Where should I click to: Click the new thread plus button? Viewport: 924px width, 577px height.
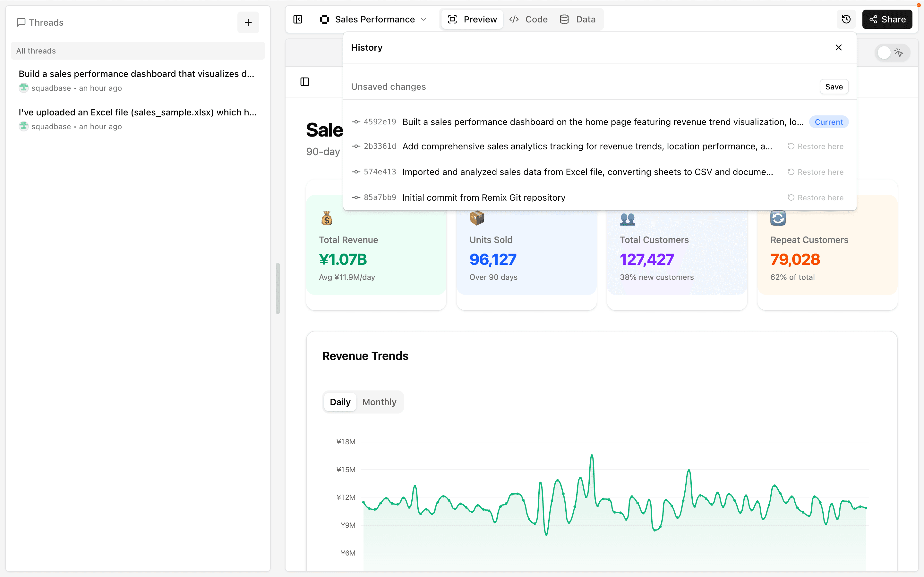[x=248, y=22]
